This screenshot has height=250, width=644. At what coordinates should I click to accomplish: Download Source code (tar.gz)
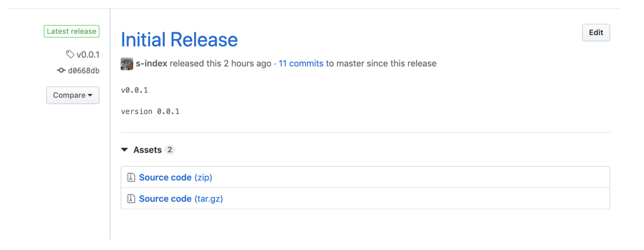click(x=181, y=199)
